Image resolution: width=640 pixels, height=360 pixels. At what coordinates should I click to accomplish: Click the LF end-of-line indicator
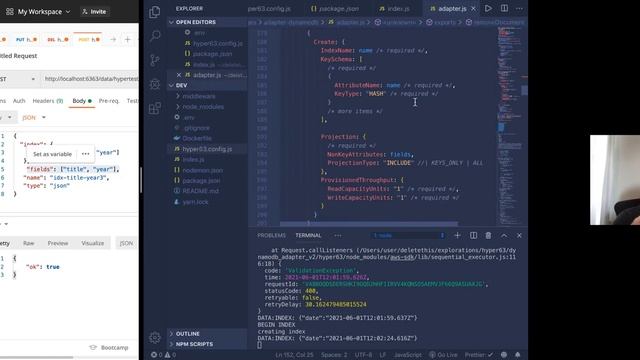click(383, 355)
